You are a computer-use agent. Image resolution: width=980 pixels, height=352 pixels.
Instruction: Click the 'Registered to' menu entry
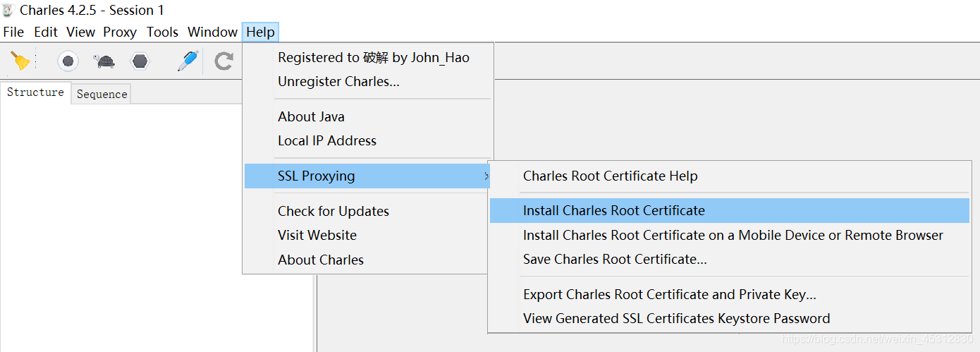tap(367, 58)
